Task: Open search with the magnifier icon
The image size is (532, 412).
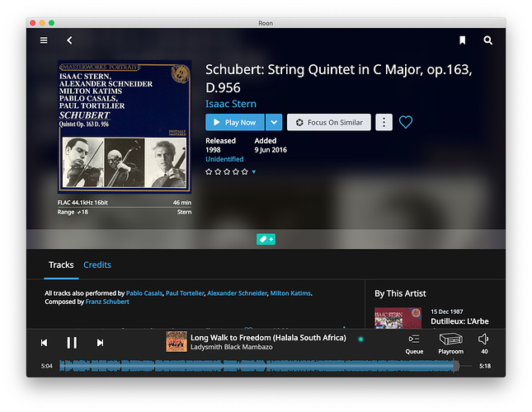Action: point(488,40)
